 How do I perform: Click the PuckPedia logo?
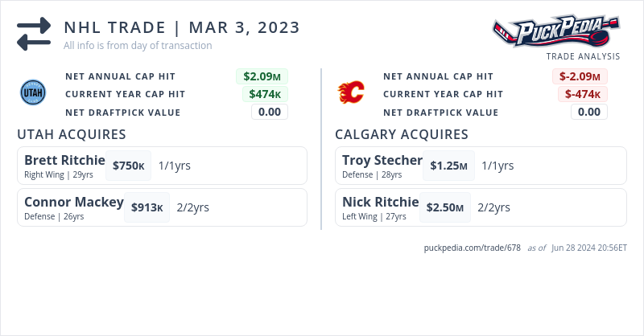pyautogui.click(x=556, y=31)
